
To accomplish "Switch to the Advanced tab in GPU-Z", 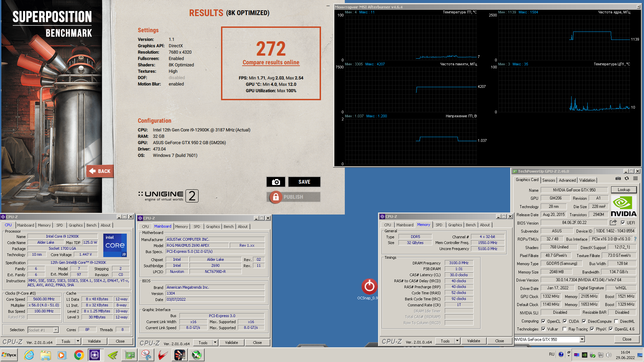I will point(567,180).
